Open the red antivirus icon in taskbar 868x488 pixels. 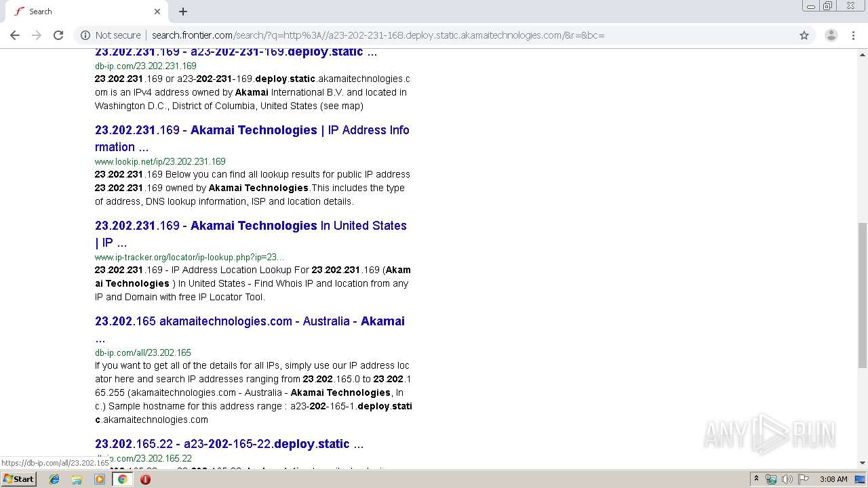[x=145, y=479]
